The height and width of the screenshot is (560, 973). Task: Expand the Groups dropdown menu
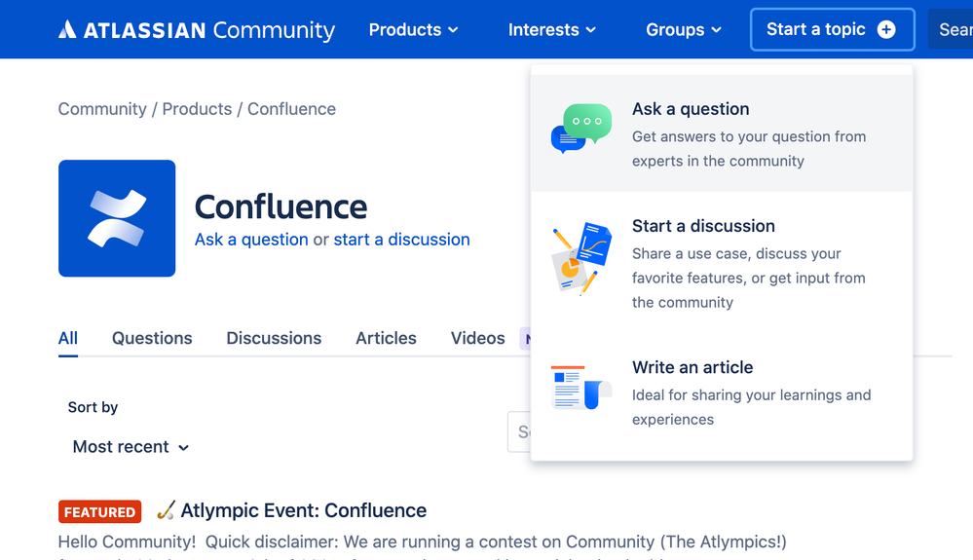point(683,30)
